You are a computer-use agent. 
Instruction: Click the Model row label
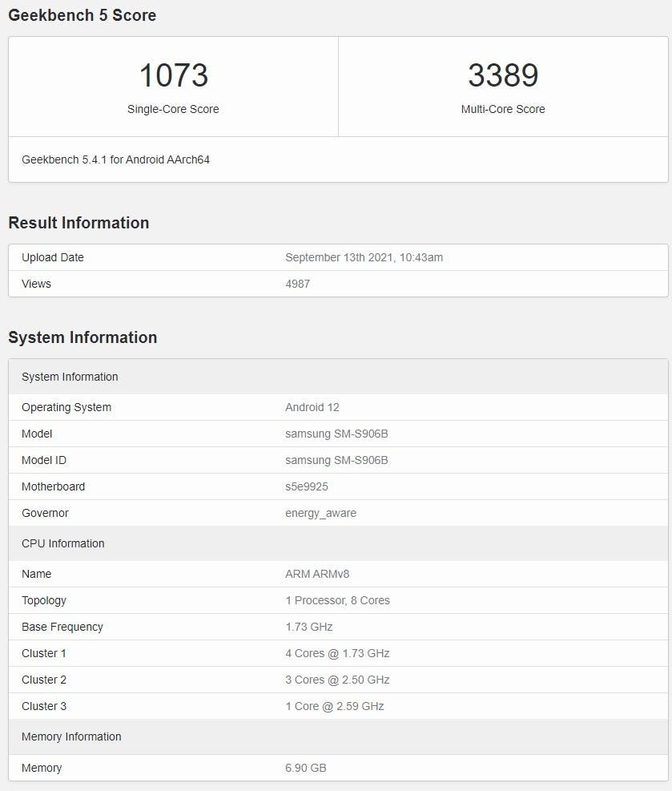pos(37,434)
